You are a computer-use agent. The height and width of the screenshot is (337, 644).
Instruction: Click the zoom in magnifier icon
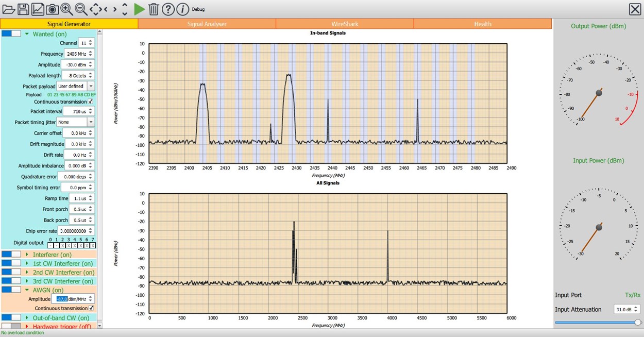pyautogui.click(x=66, y=9)
